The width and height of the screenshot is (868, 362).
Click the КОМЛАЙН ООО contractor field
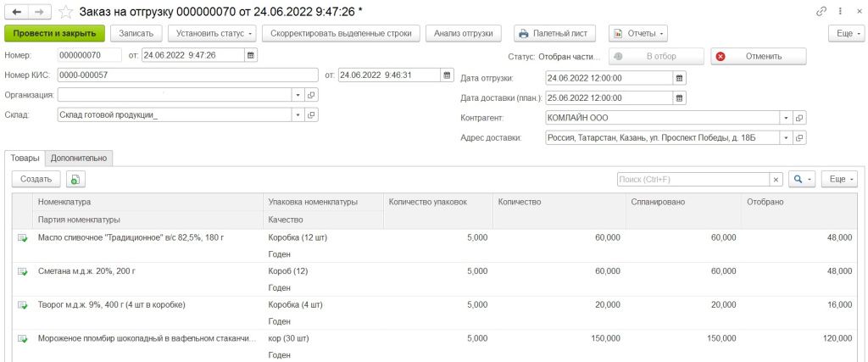[x=663, y=118]
